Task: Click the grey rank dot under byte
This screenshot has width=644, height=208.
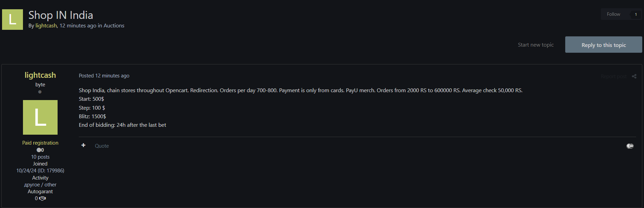Action: coord(40,92)
